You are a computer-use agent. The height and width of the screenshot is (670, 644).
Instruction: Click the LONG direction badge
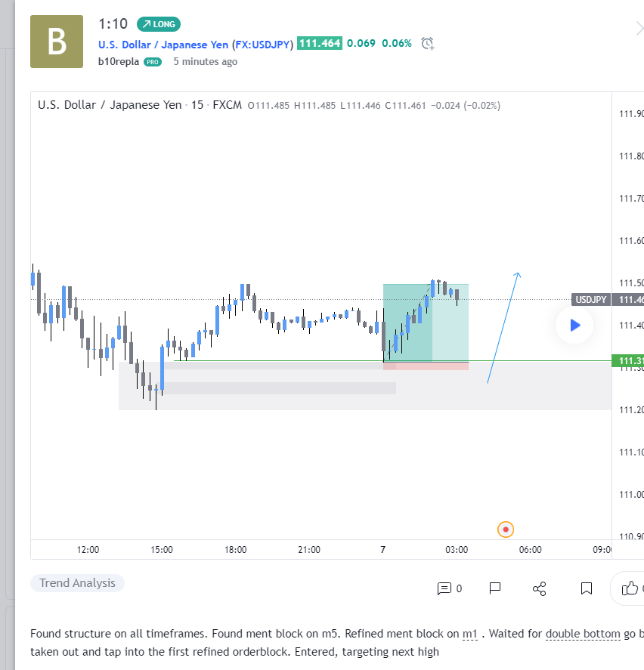159,24
